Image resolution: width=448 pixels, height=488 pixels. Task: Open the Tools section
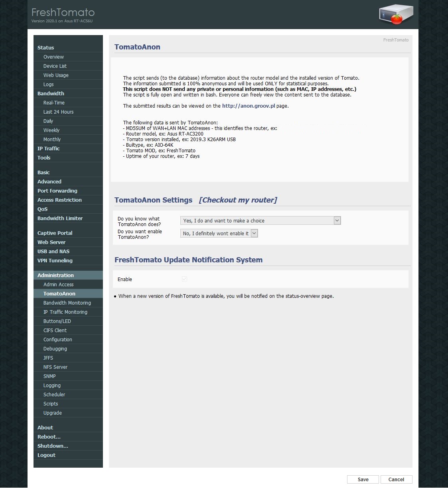point(68,158)
